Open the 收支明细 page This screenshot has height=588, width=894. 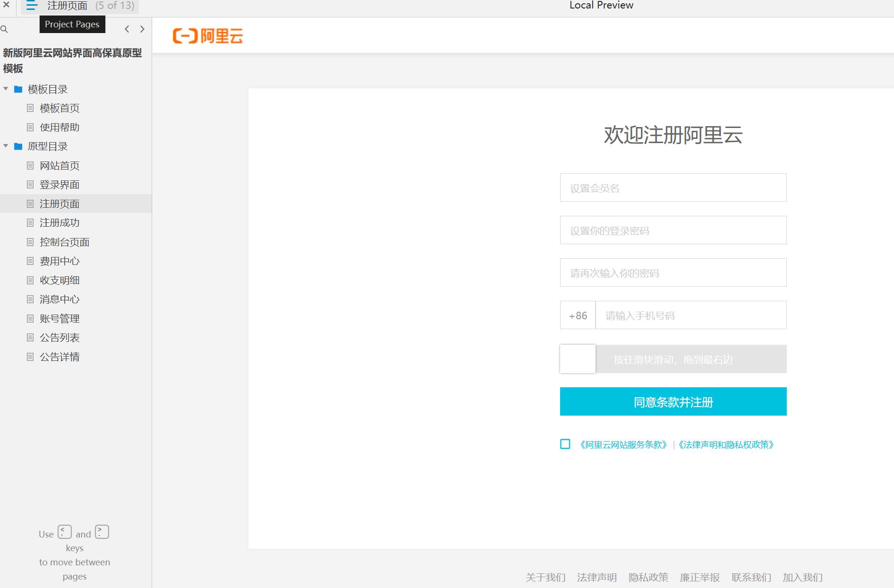pyautogui.click(x=60, y=280)
